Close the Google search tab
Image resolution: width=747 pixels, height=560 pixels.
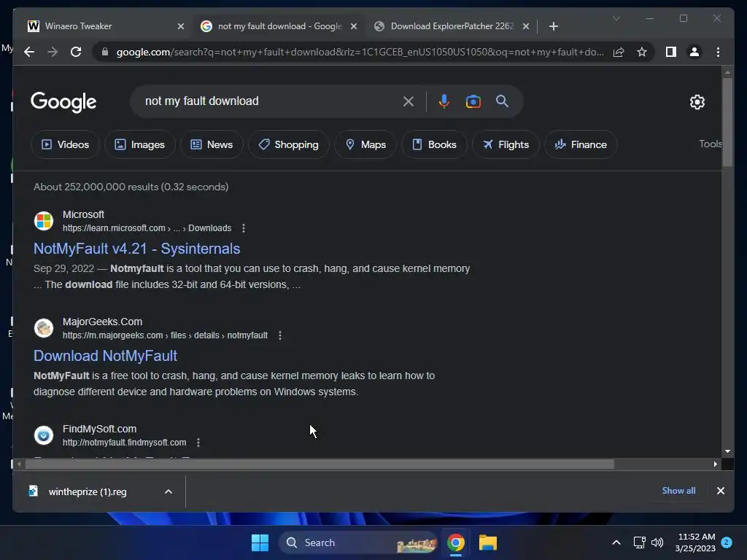click(354, 26)
